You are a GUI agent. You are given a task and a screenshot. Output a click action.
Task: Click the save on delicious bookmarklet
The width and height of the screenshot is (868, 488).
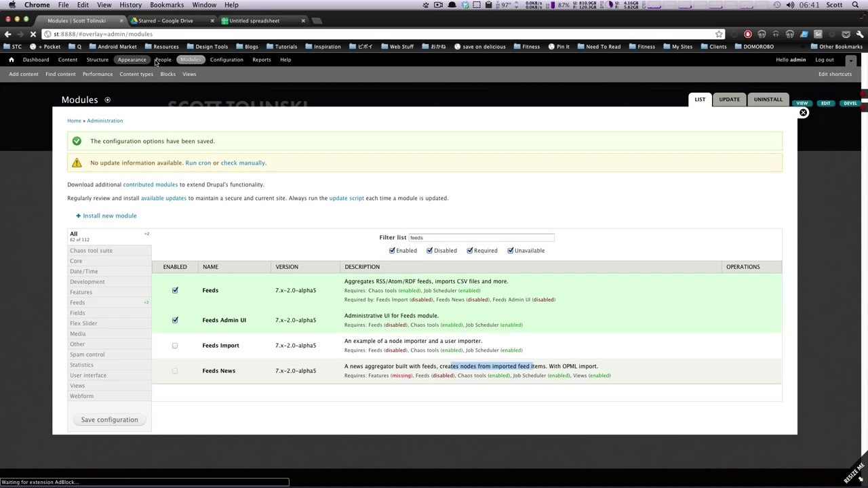click(479, 47)
